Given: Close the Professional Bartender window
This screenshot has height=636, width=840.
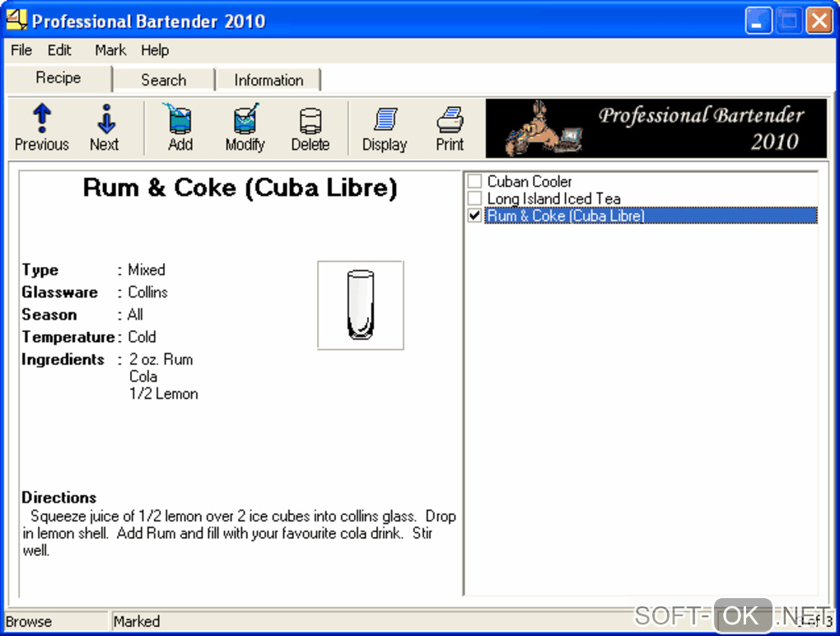Looking at the screenshot, I should (x=819, y=21).
